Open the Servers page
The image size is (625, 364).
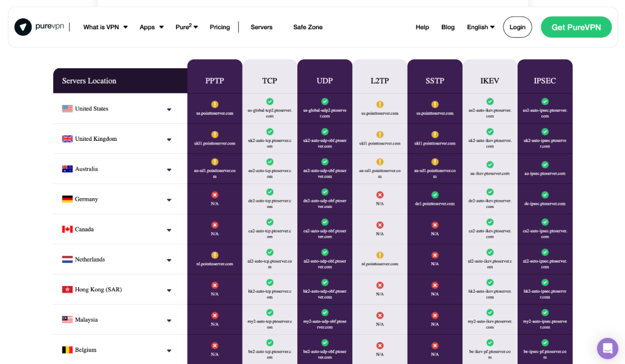(261, 27)
